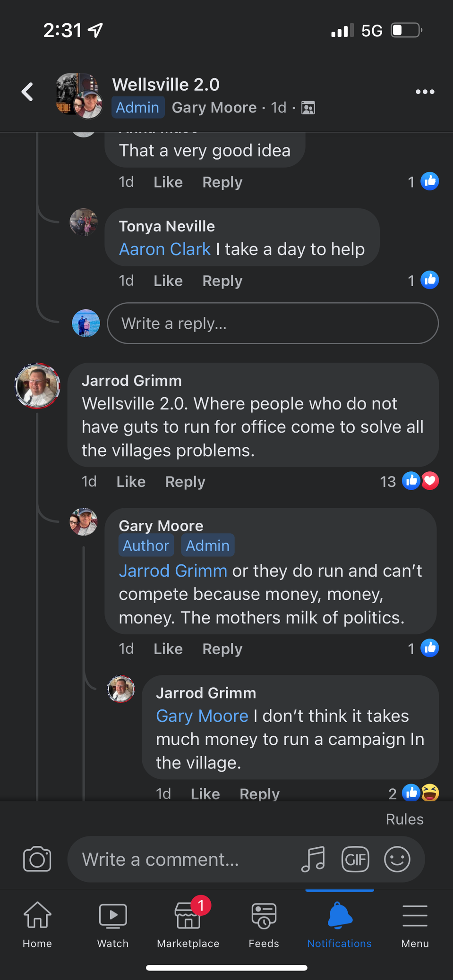Like Jarrod Grimm's Wellsville 2.0 comment
The height and width of the screenshot is (980, 453).
[131, 482]
